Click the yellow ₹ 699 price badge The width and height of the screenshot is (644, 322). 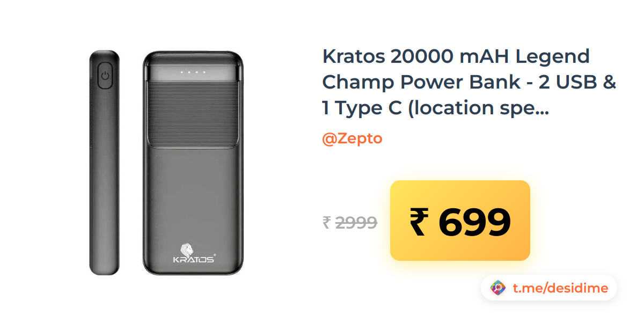tap(460, 221)
